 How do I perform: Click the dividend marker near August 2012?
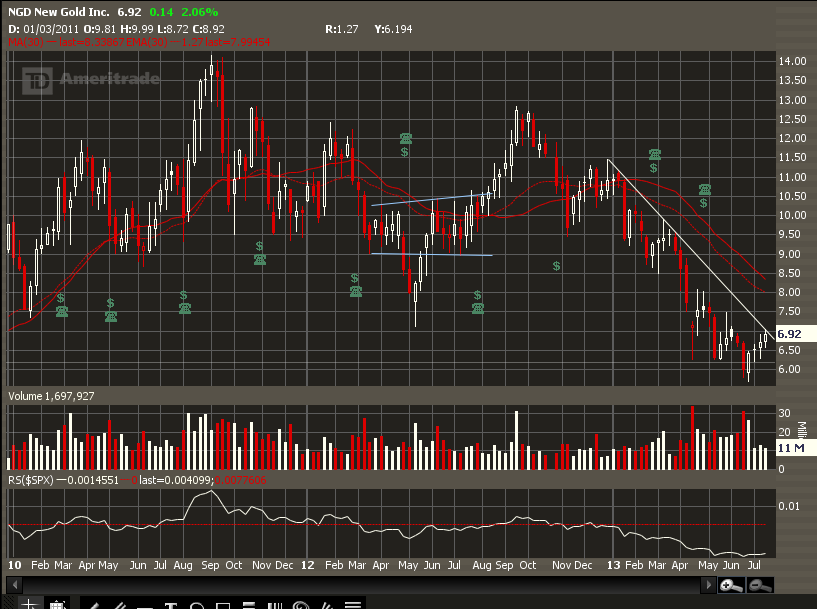478,296
